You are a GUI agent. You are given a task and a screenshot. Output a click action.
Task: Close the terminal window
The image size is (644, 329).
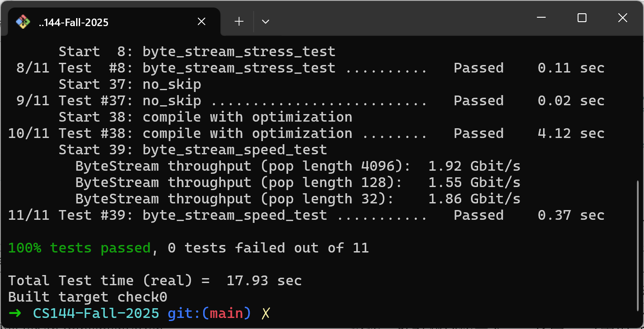[x=622, y=18]
